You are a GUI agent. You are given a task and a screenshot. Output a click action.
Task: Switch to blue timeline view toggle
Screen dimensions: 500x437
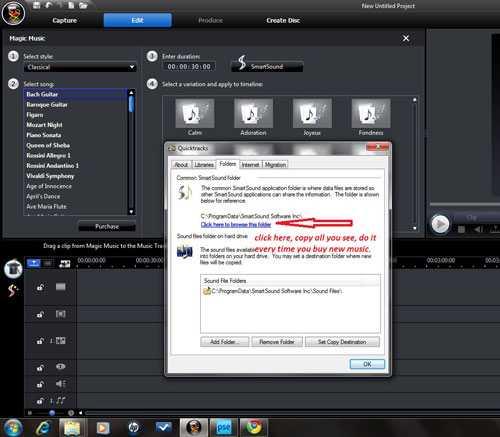click(34, 264)
